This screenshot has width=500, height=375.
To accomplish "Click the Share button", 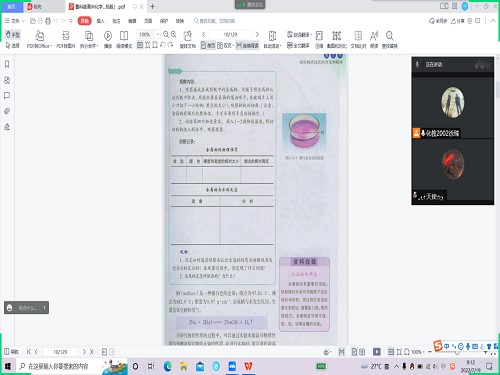I will pyautogui.click(x=457, y=21).
